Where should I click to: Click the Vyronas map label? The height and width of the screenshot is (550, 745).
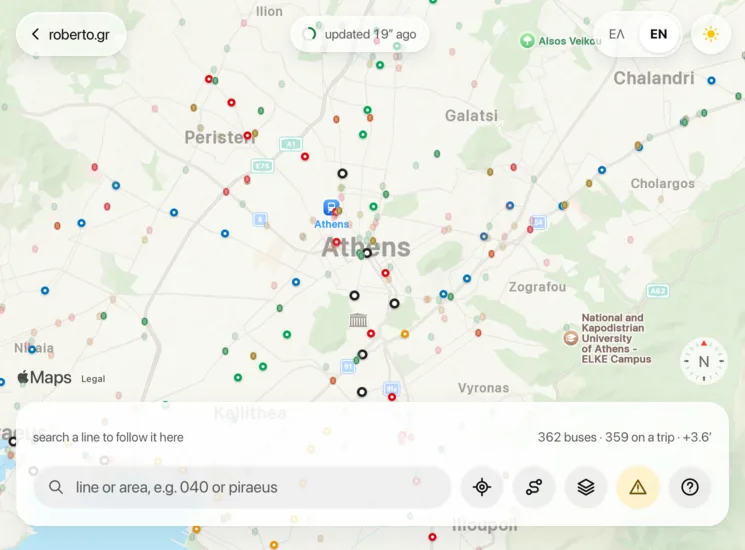tap(483, 388)
